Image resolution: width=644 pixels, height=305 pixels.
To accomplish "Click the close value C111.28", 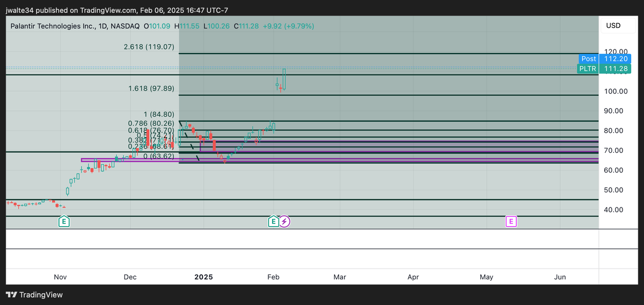I will [x=245, y=26].
